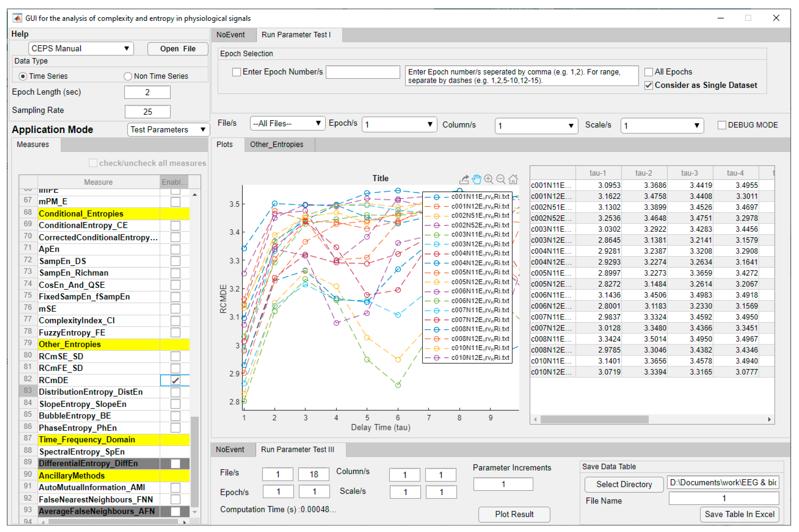Uncheck the RCmDE measure checkbox
This screenshot has width=799, height=532.
pyautogui.click(x=175, y=380)
